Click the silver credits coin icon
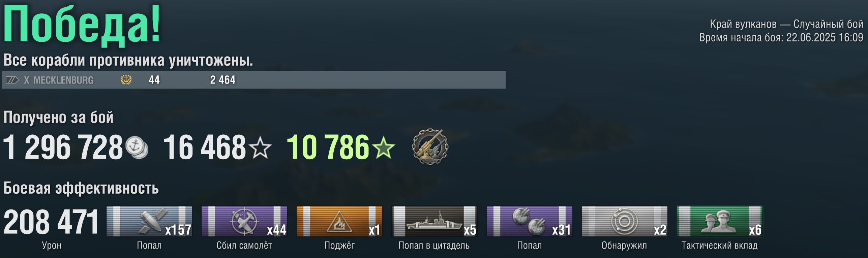 [137, 148]
